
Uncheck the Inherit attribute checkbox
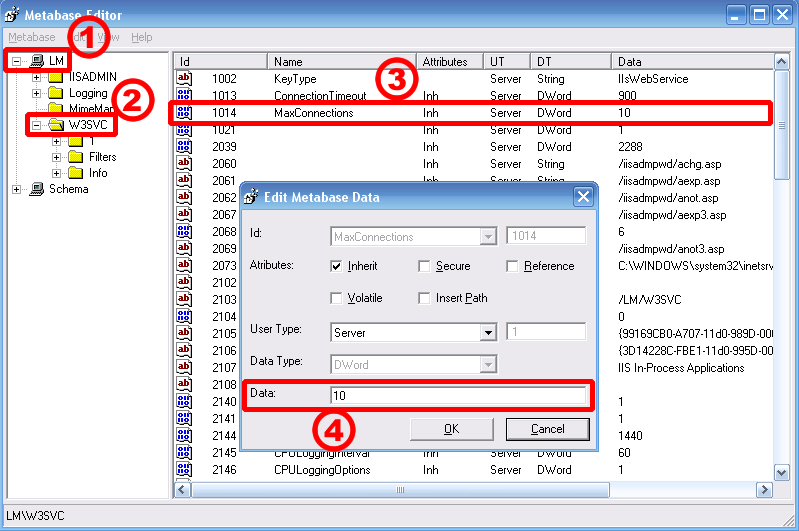coord(337,266)
